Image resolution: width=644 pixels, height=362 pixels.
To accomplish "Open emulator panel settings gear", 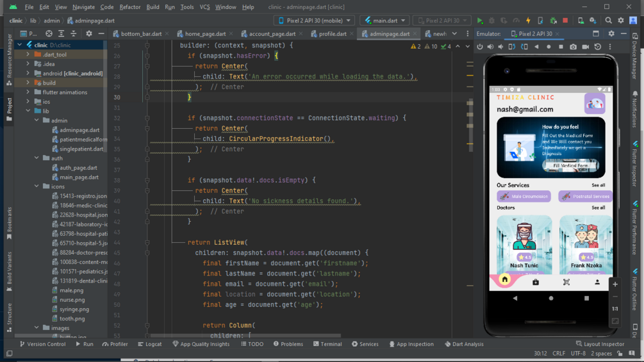I will click(x=611, y=34).
